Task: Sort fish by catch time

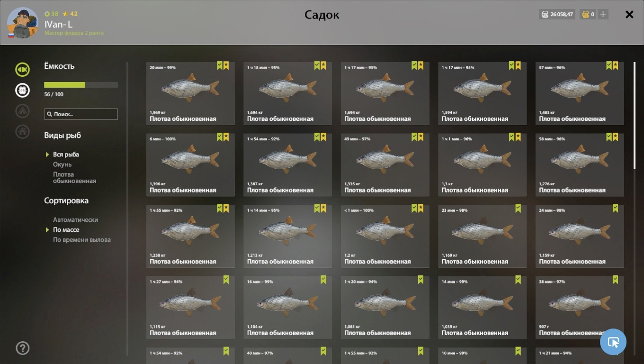Action: (82, 240)
